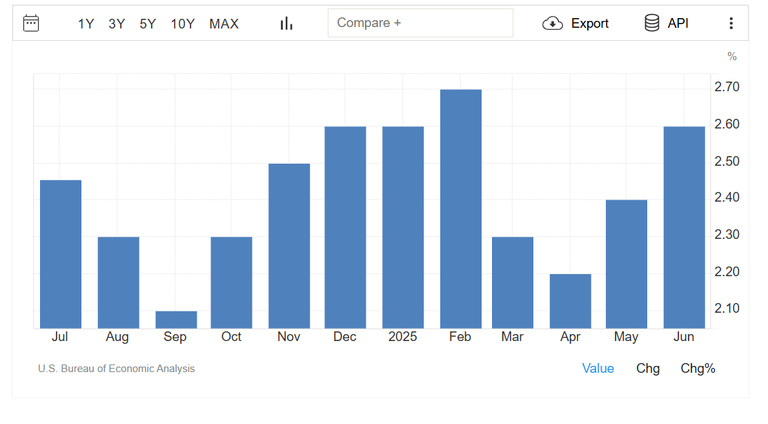768x424 pixels.
Task: Click the 2.30 y-axis label
Action: click(x=727, y=235)
